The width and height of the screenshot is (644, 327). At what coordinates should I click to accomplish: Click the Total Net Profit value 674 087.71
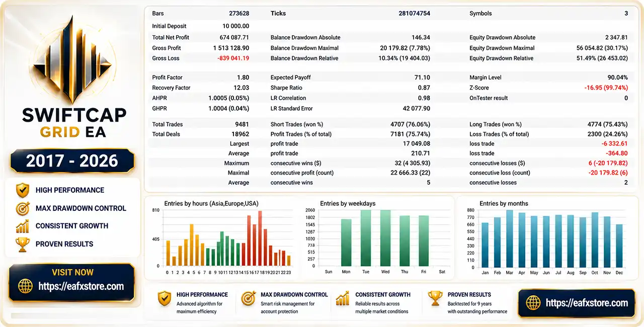(x=234, y=38)
